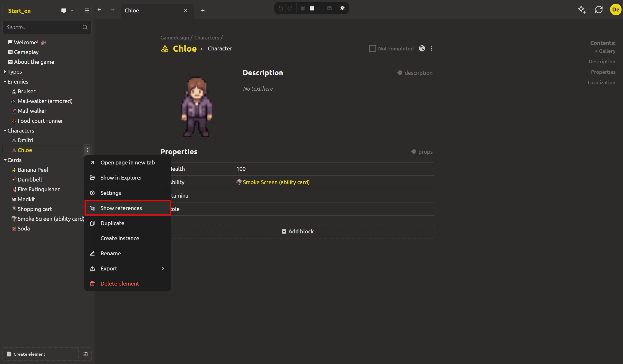Click the save disk icon
Image resolution: width=623 pixels, height=364 pixels.
pos(329,8)
